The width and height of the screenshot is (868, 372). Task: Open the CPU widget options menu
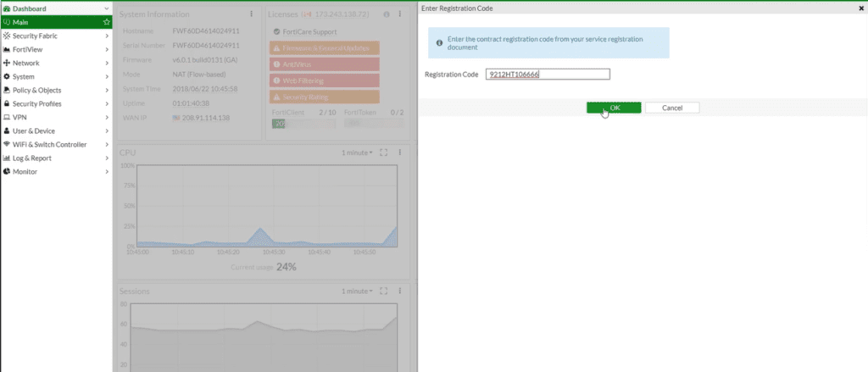coord(400,153)
